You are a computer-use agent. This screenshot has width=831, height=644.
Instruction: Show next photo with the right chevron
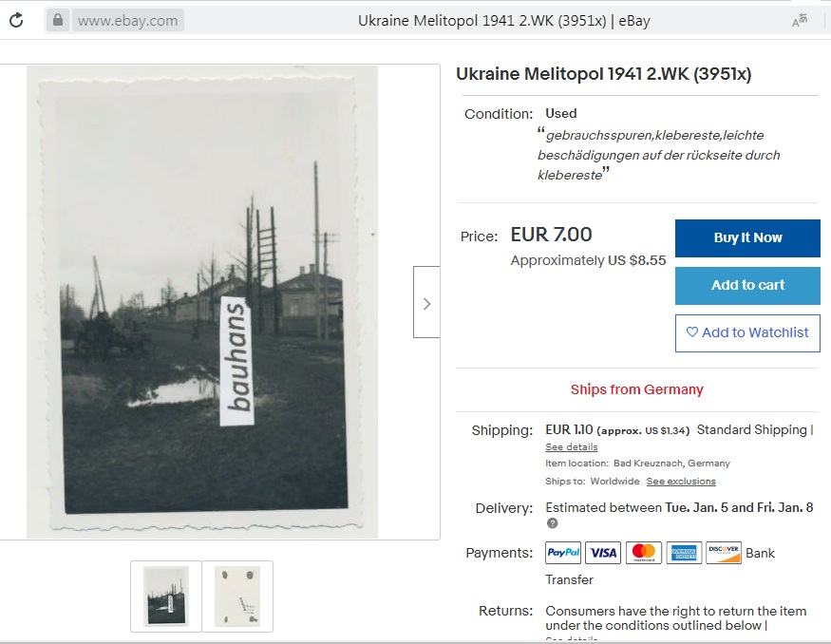(426, 302)
